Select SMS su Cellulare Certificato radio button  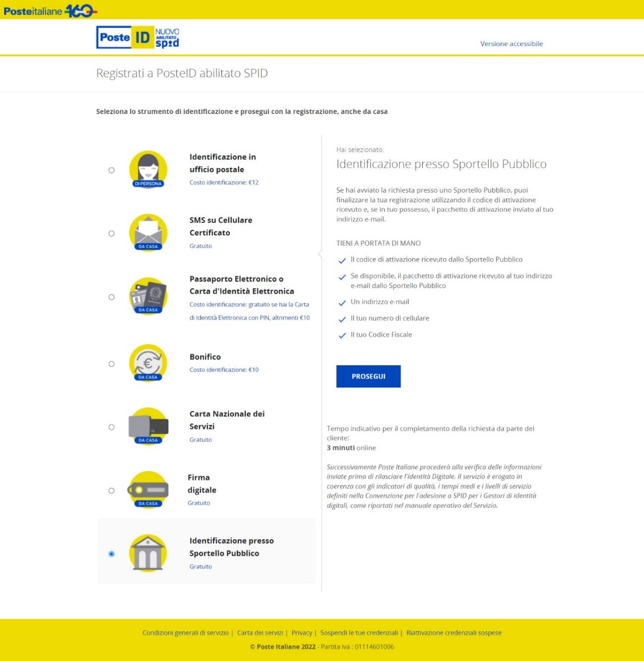tap(111, 233)
